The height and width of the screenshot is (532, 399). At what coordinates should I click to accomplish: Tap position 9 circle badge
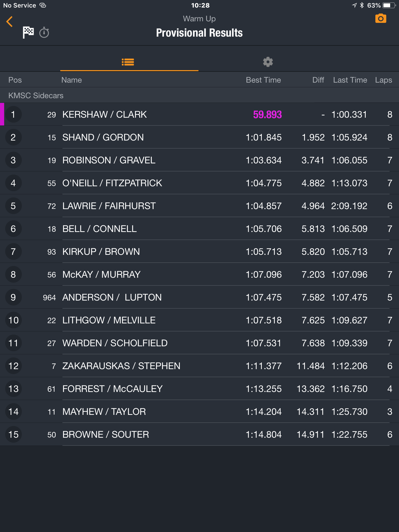coord(13,297)
